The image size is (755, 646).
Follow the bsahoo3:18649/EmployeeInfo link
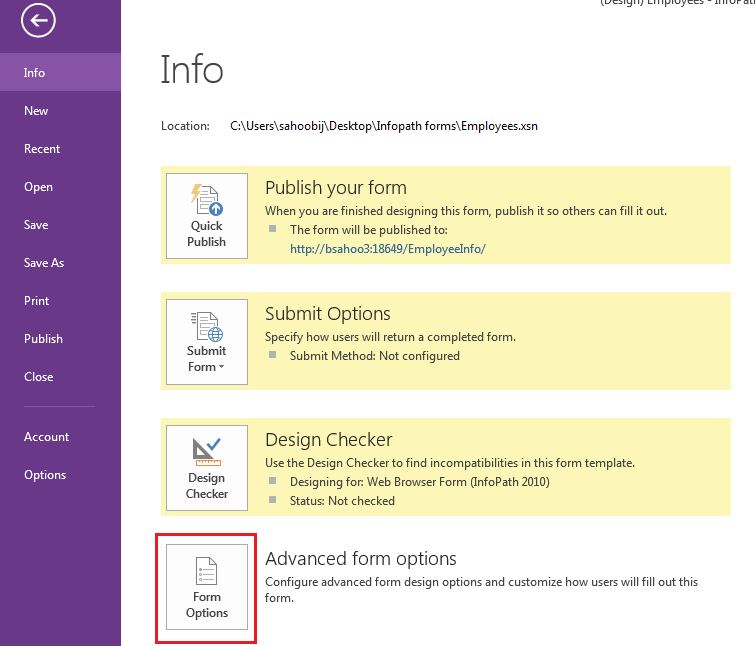(388, 249)
